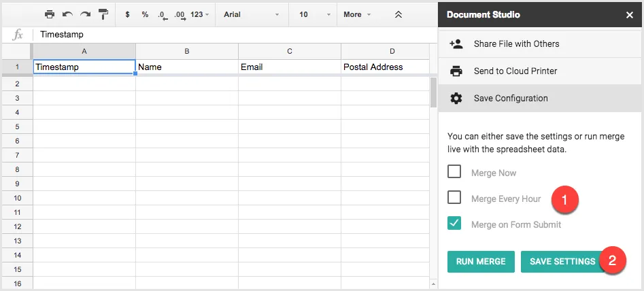The width and height of the screenshot is (644, 291).
Task: Select row 1 header
Action: (17, 67)
